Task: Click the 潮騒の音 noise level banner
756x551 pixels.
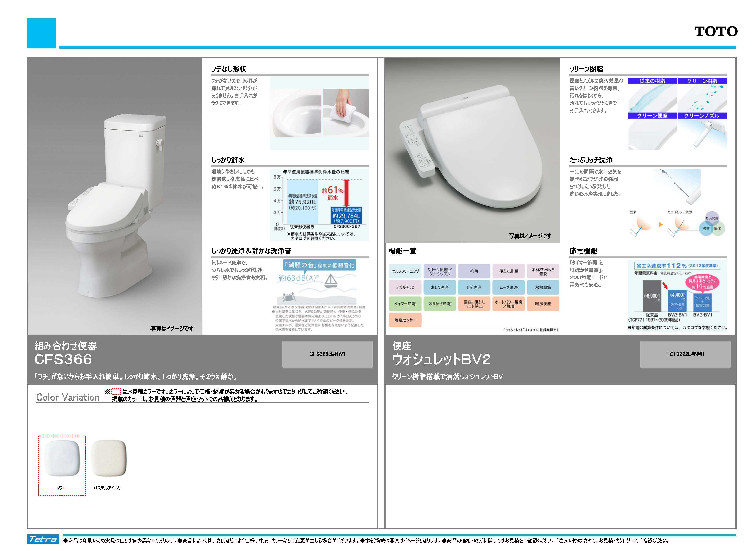Action: (x=319, y=265)
